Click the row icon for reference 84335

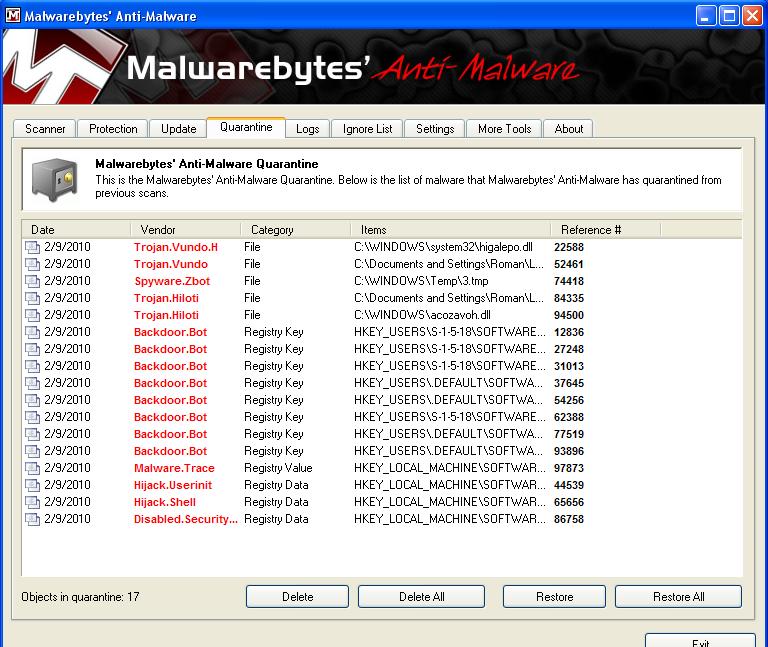pos(33,298)
